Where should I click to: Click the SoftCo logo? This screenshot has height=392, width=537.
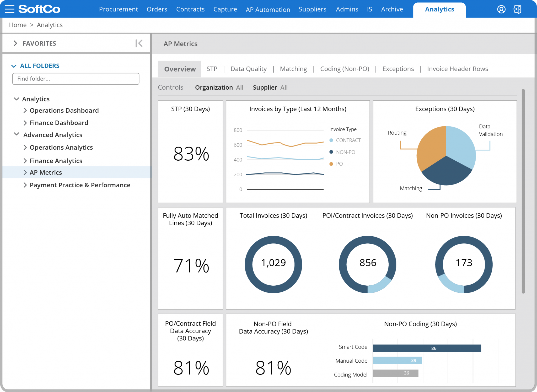(39, 9)
